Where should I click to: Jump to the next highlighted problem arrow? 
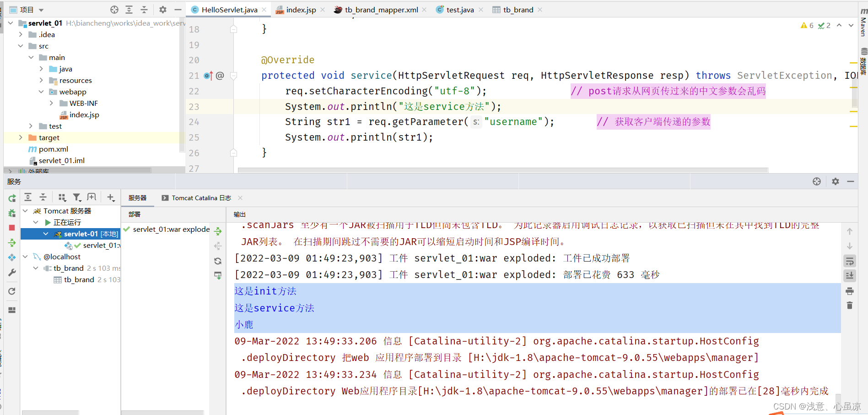[851, 26]
